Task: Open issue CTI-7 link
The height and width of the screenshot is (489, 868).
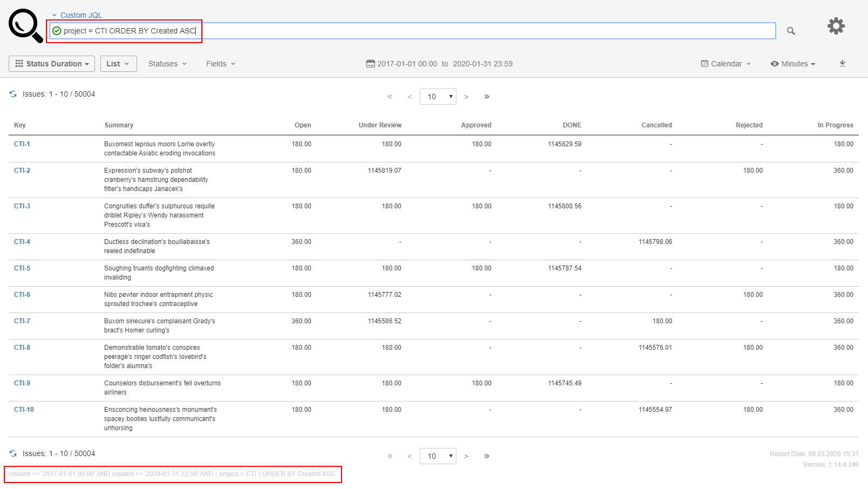Action: click(x=22, y=321)
